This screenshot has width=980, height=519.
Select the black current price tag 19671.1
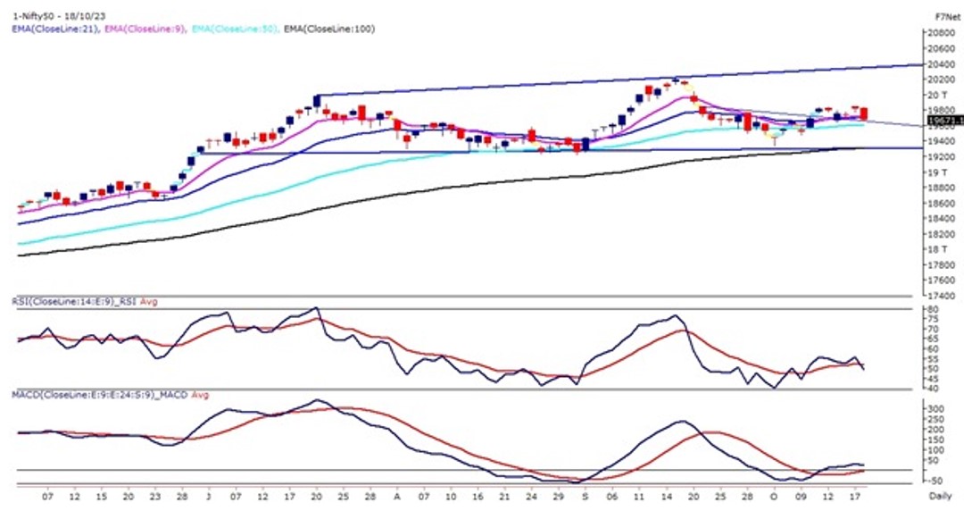point(945,120)
